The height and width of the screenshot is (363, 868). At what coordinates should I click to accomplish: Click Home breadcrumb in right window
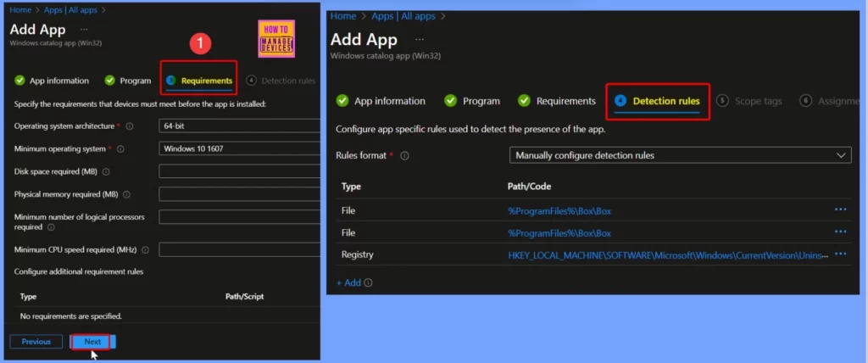(343, 16)
